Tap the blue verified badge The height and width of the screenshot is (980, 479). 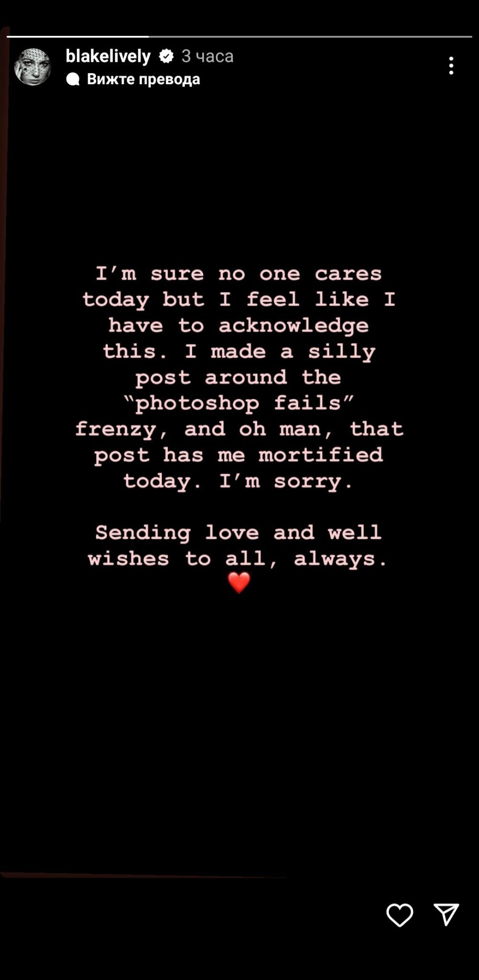click(x=166, y=56)
